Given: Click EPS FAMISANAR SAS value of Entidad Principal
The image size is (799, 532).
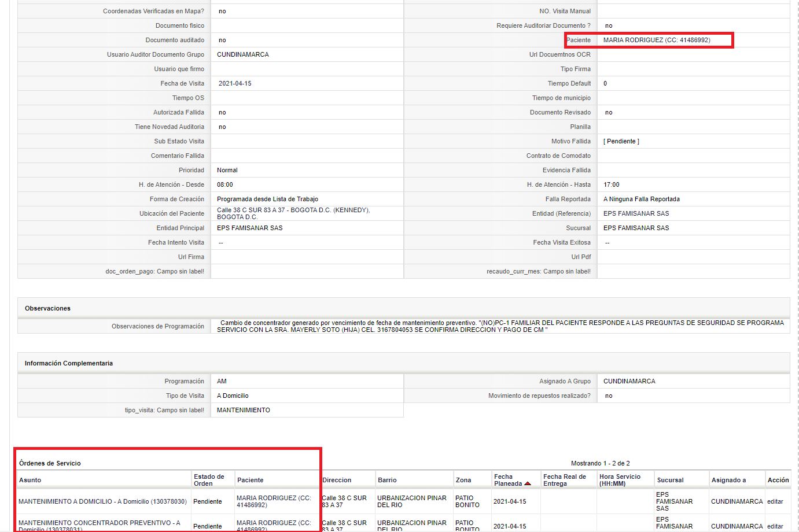Looking at the screenshot, I should pyautogui.click(x=250, y=228).
